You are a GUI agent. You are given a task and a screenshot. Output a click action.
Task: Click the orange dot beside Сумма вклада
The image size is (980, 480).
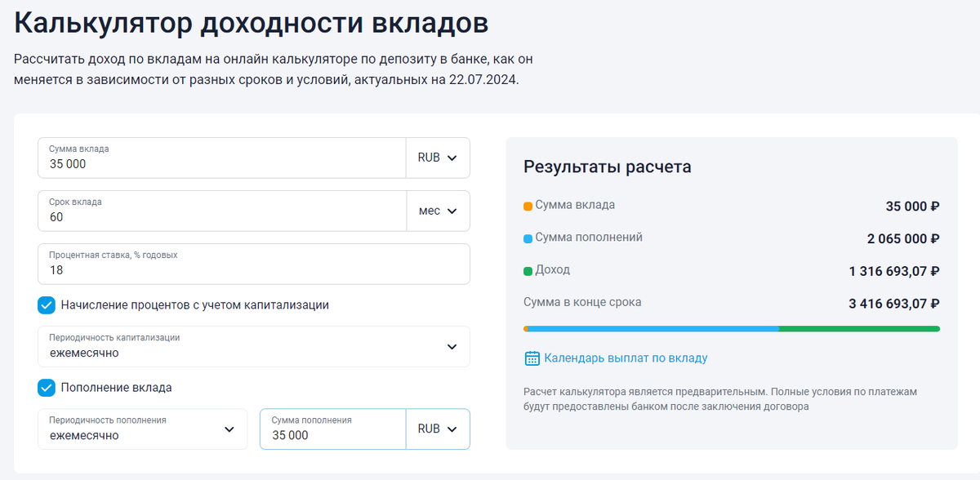coord(527,206)
